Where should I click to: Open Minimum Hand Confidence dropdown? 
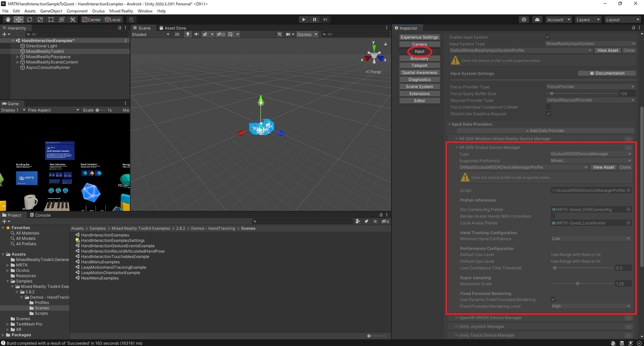point(591,239)
